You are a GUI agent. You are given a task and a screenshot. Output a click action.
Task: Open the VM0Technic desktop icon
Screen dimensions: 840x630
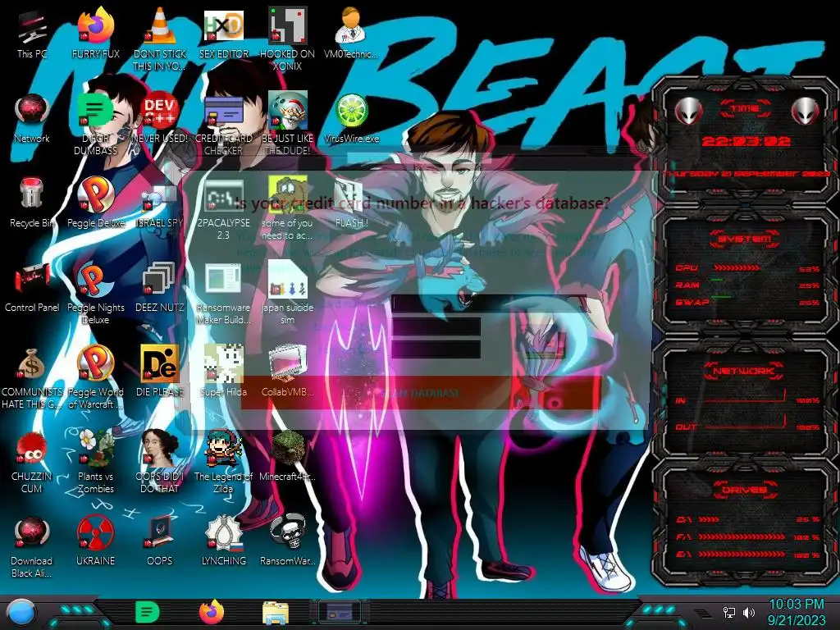coord(351,33)
